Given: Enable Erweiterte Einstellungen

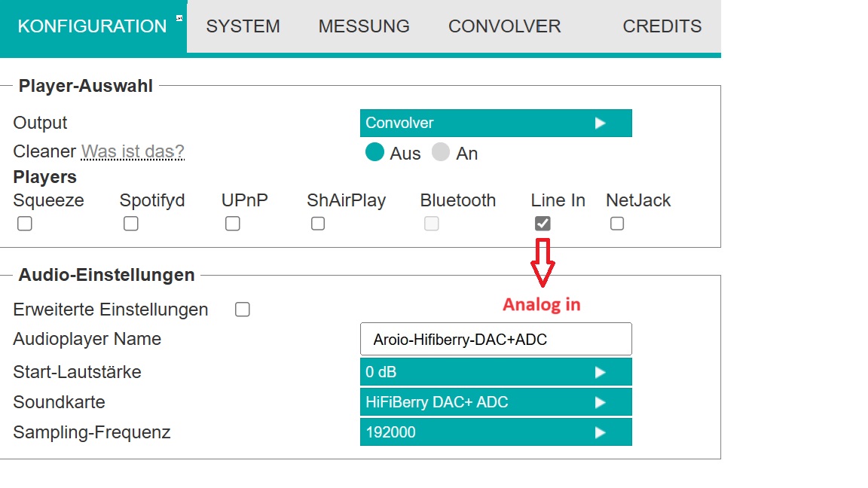Looking at the screenshot, I should pyautogui.click(x=242, y=309).
